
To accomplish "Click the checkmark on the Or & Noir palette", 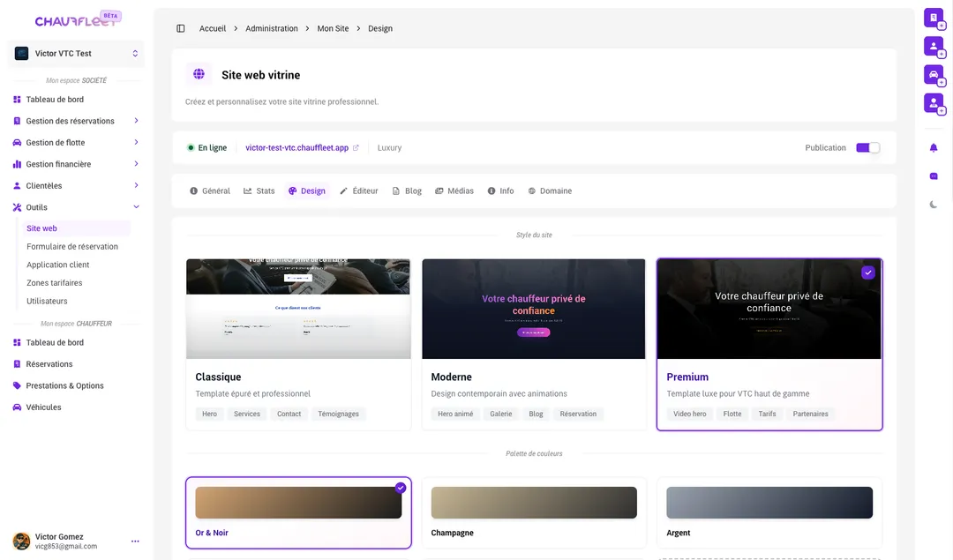I will pos(401,488).
